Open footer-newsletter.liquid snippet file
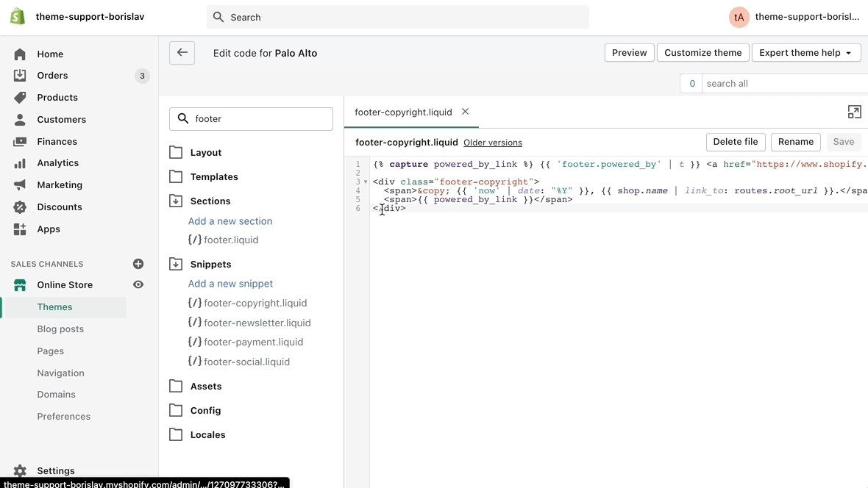Viewport: 868px width, 488px height. coord(257,323)
